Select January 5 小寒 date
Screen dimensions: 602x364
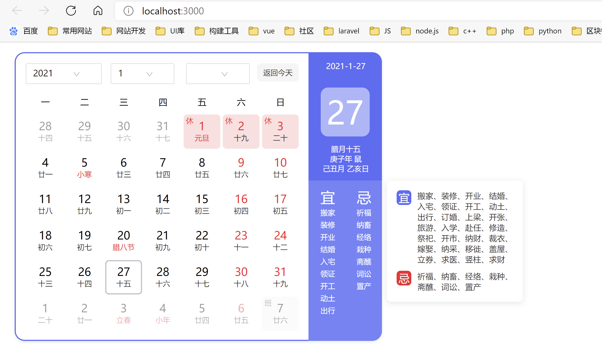click(x=84, y=168)
